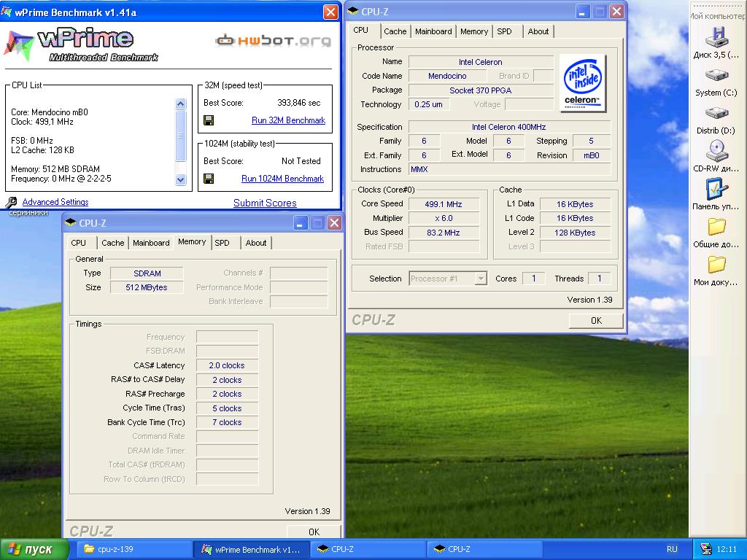The width and height of the screenshot is (747, 560).
Task: Click the RU language indicator in taskbar
Action: pos(672,549)
